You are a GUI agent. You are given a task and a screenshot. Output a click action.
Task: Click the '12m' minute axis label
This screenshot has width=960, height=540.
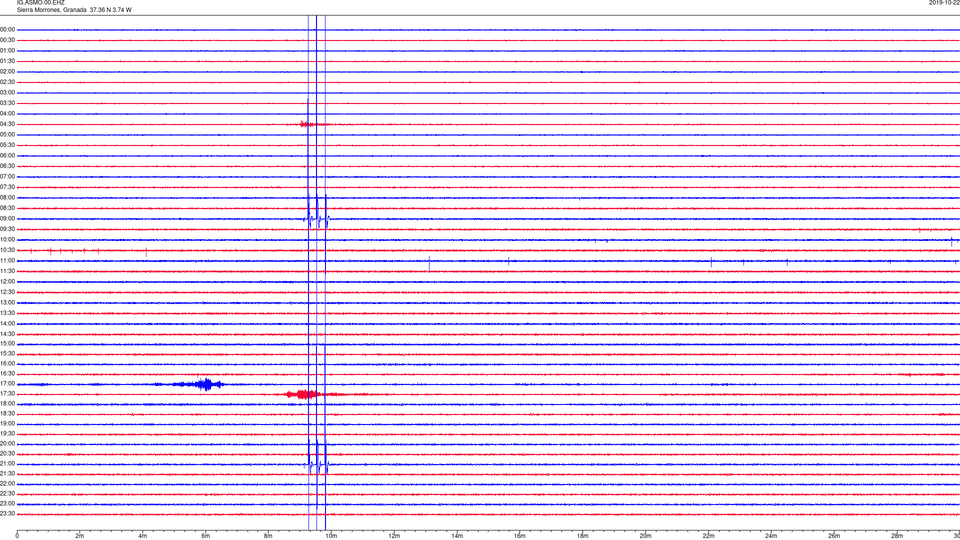point(394,536)
